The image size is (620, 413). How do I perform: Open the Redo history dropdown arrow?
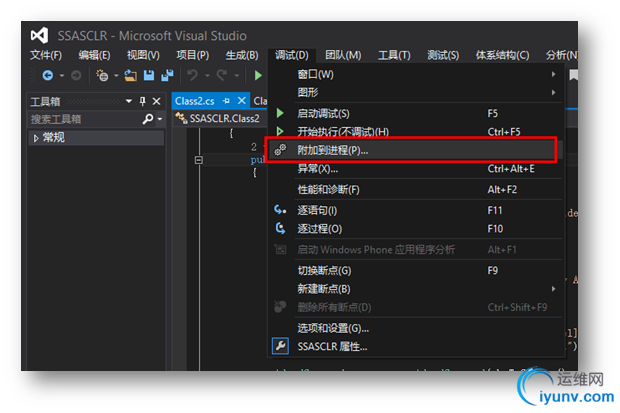(236, 75)
